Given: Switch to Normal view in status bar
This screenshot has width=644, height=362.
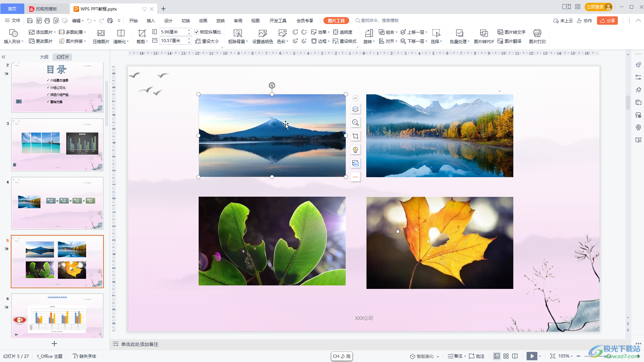Looking at the screenshot, I should tap(497, 356).
